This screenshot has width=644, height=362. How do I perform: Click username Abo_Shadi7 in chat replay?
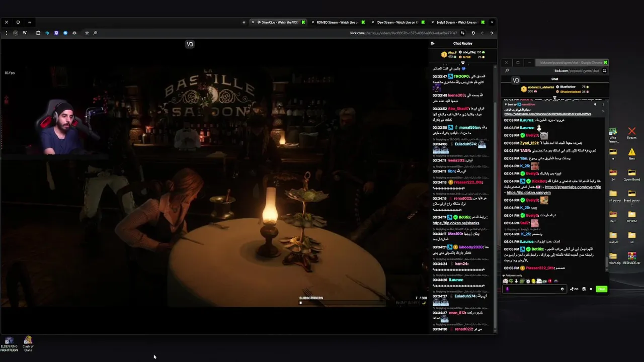pyautogui.click(x=458, y=109)
